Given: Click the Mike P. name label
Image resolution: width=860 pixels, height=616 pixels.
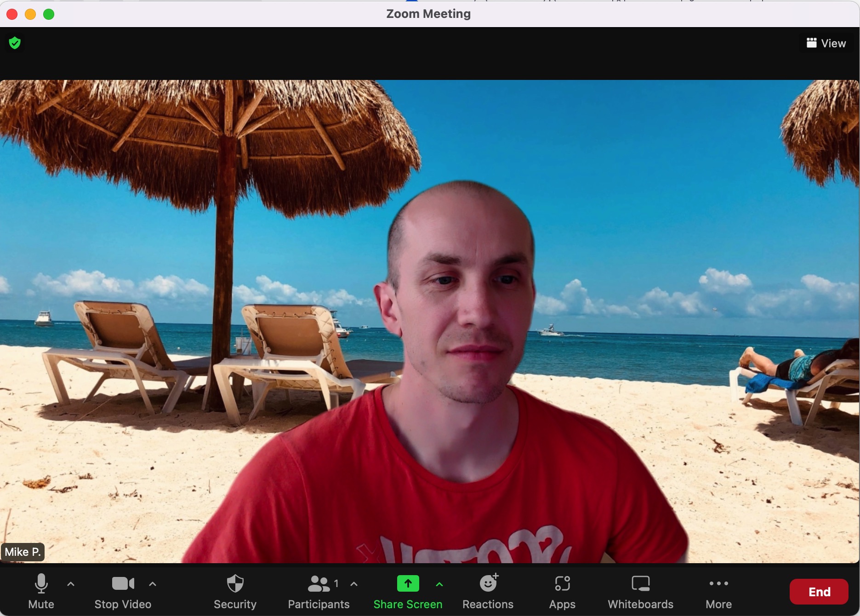Looking at the screenshot, I should (x=23, y=552).
